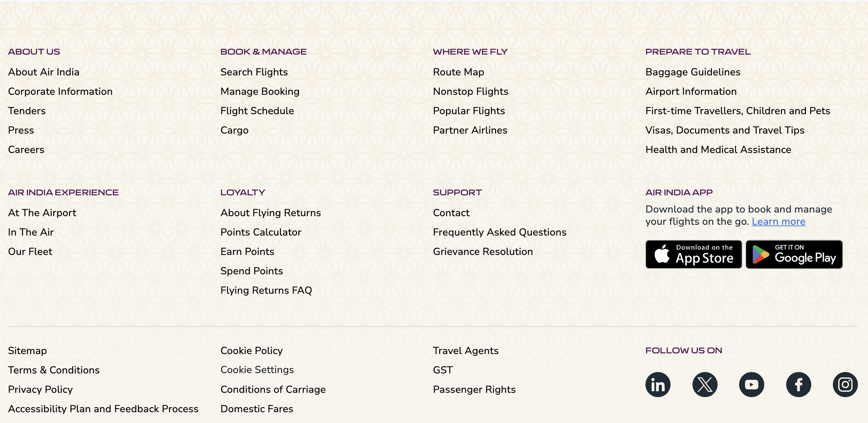This screenshot has height=423, width=868.
Task: Open Air India's LinkedIn page icon
Action: click(658, 385)
